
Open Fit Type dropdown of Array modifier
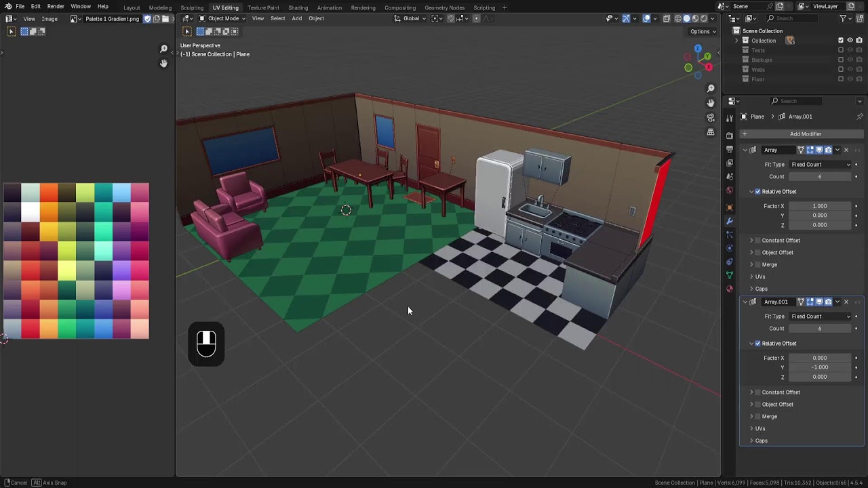coord(820,165)
